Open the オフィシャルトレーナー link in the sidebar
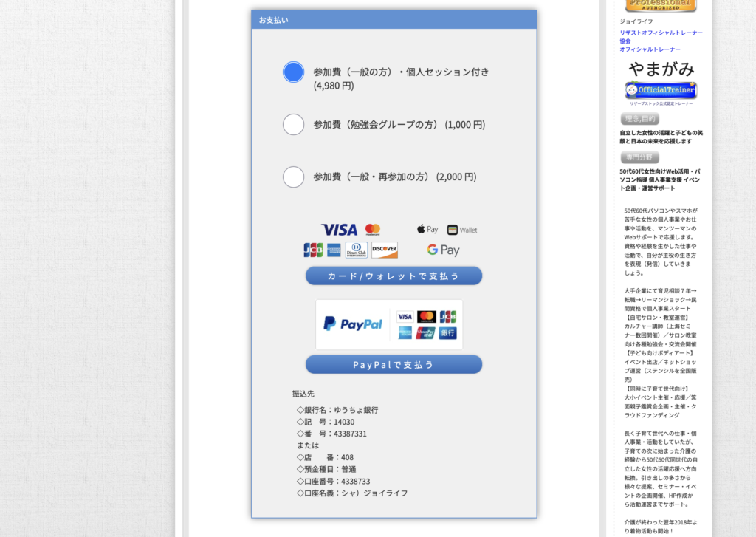The width and height of the screenshot is (756, 537). (x=650, y=49)
